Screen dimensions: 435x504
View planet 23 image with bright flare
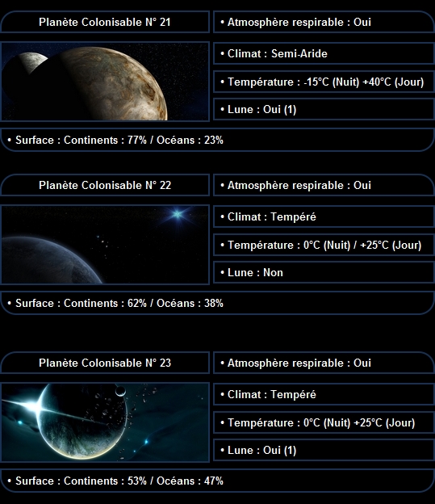point(105,422)
